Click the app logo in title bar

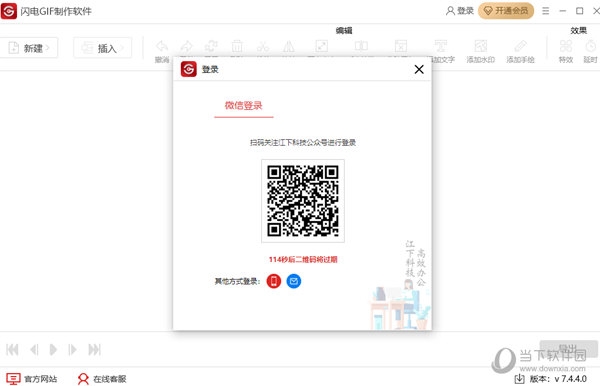click(x=8, y=11)
